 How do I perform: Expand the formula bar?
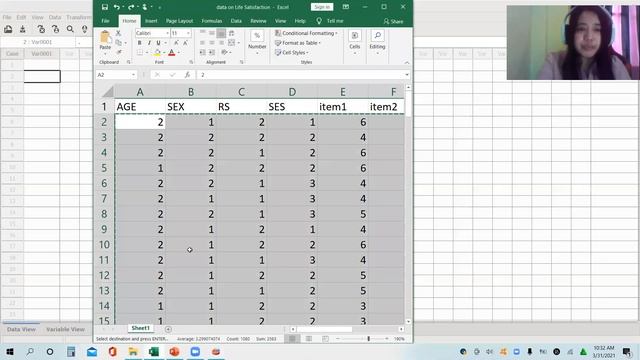pos(407,75)
